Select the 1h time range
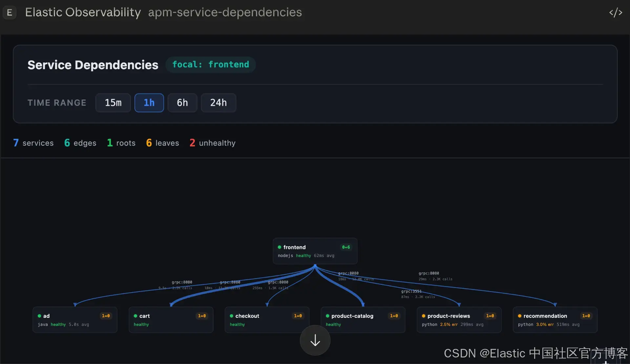Image resolution: width=630 pixels, height=364 pixels. (149, 103)
